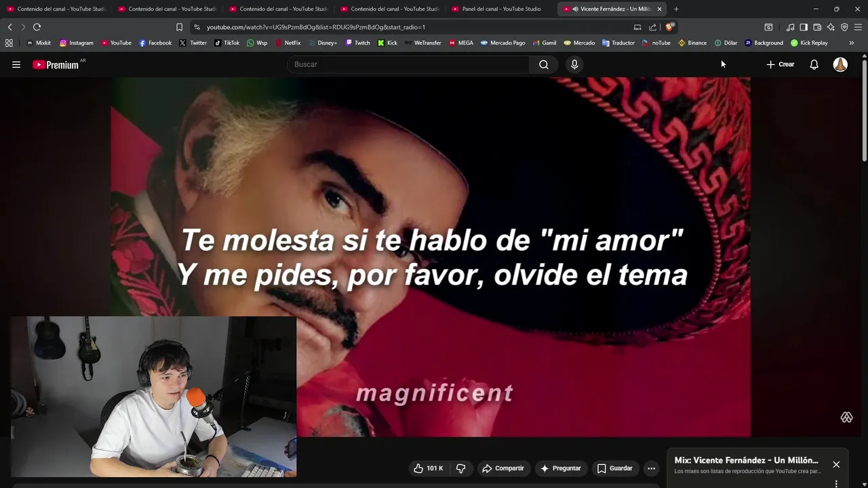Open the Instagram bookmark
Image resolution: width=868 pixels, height=488 pixels.
[77, 43]
